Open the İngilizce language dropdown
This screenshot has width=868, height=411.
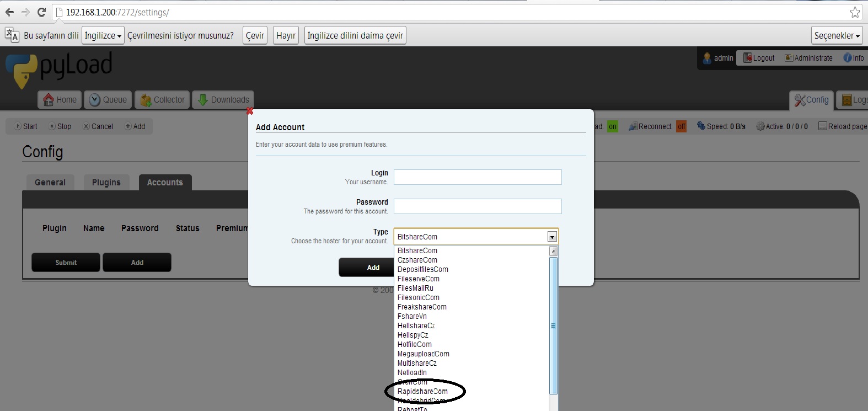(x=103, y=35)
